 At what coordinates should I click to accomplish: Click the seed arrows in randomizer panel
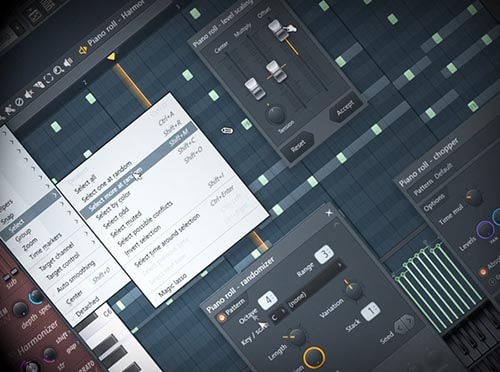coord(404,325)
